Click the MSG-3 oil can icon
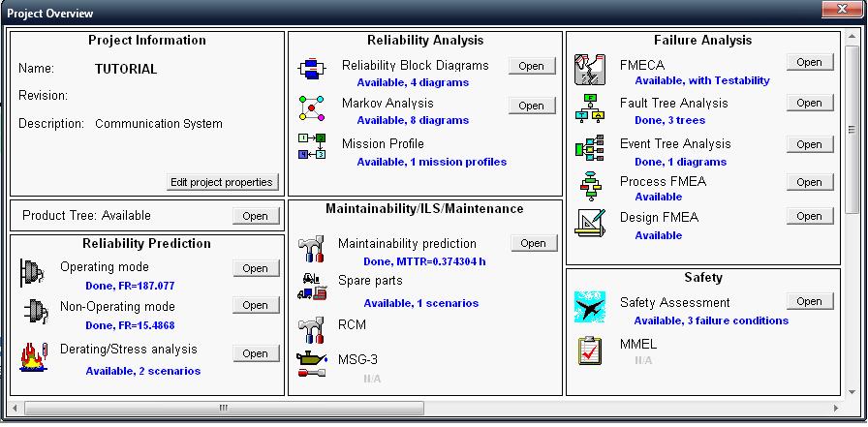 pos(312,364)
